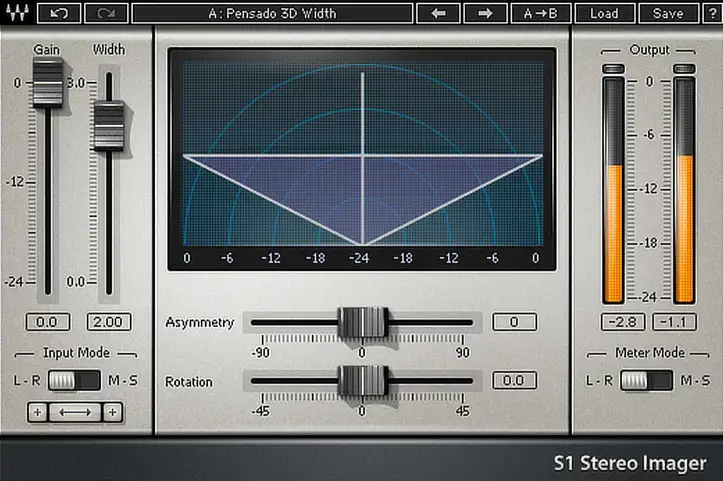Click the Width fader handle
Image resolution: width=723 pixels, height=481 pixels.
pyautogui.click(x=109, y=125)
